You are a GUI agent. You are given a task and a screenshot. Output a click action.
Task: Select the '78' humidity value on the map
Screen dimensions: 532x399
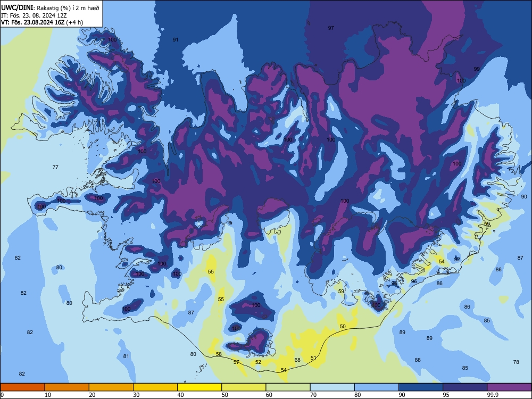point(516,362)
